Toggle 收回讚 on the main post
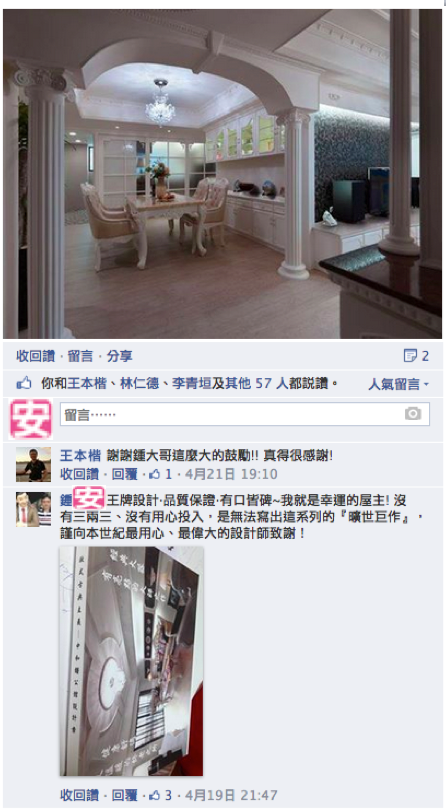The width and height of the screenshot is (446, 809). point(35,355)
